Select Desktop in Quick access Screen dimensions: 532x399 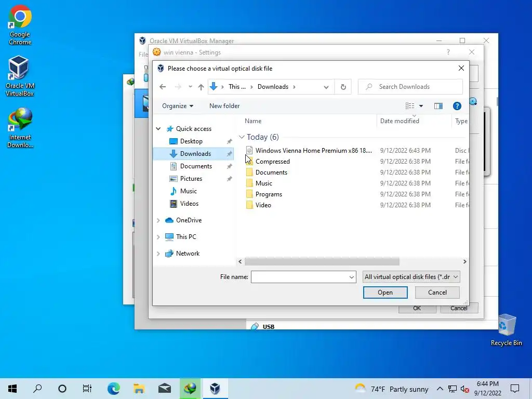(x=191, y=141)
